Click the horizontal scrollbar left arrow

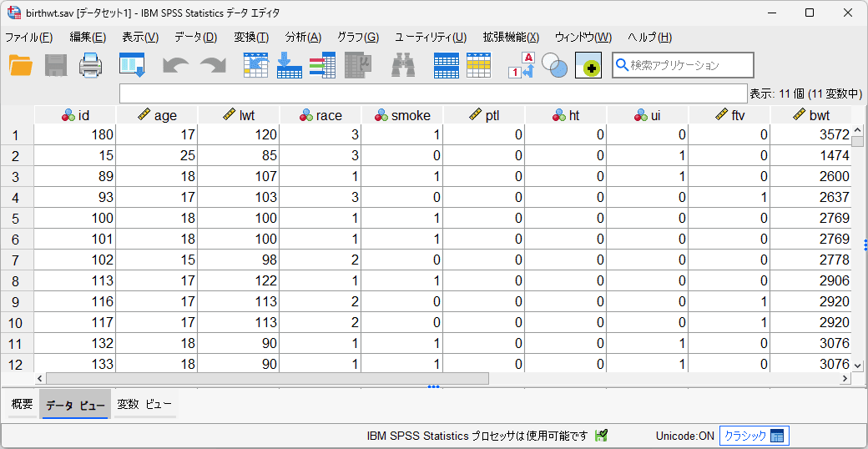[39, 378]
